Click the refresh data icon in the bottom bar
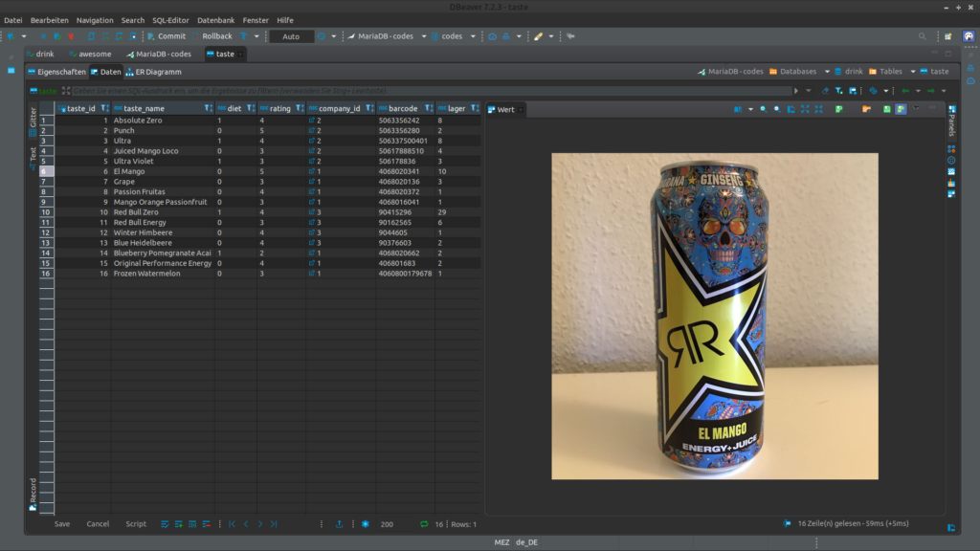This screenshot has width=980, height=551. [x=424, y=524]
